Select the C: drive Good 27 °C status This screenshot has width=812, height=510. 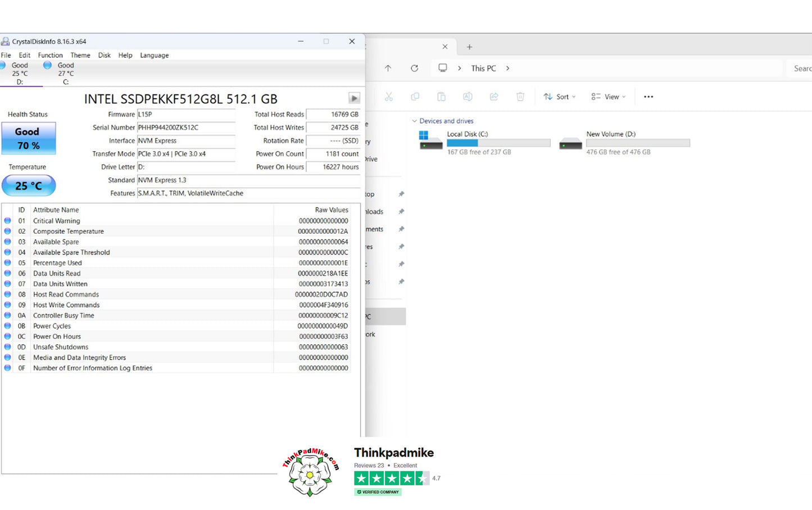tap(66, 74)
